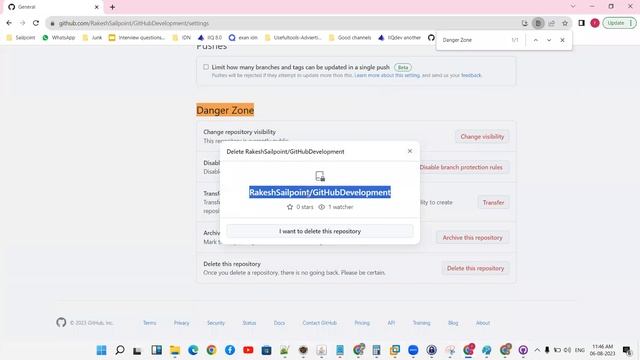Go to next find result
Screen dimensions: 640x360
[549, 40]
